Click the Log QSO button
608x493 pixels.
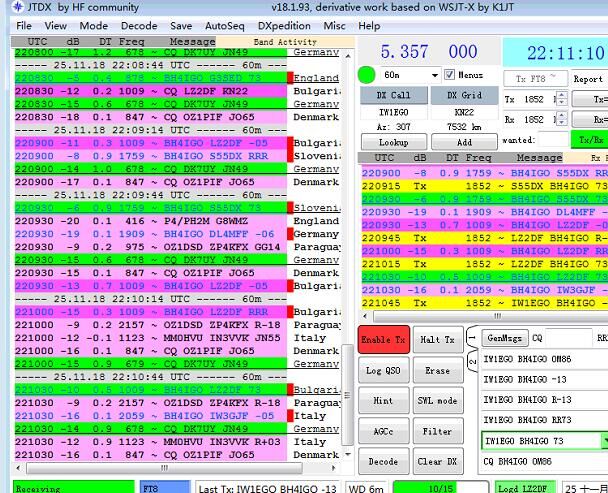click(383, 370)
